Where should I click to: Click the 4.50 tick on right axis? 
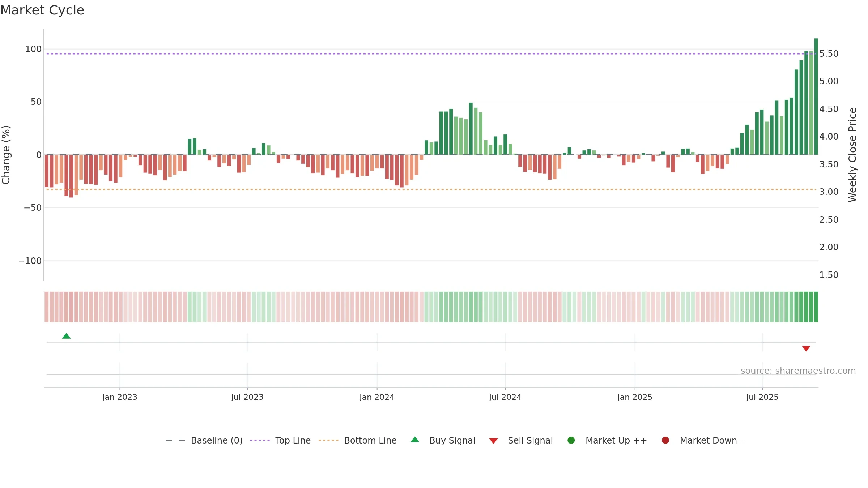click(x=829, y=109)
